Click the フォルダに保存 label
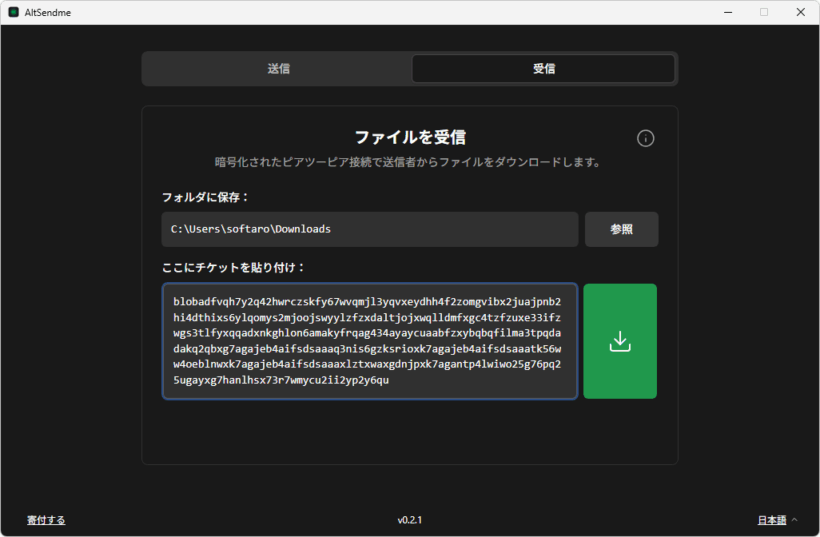The image size is (820, 537). pyautogui.click(x=206, y=197)
